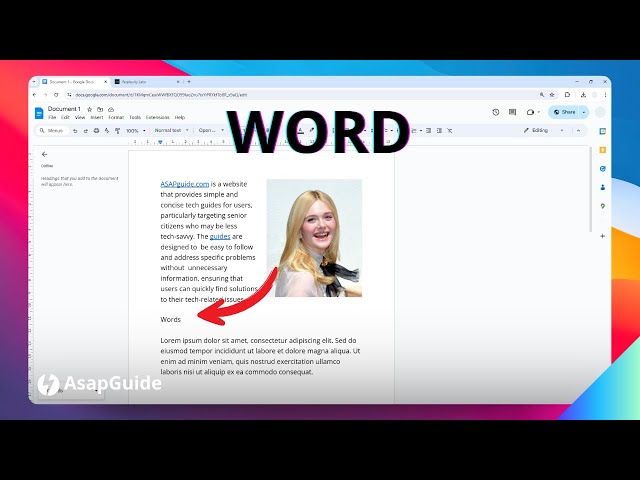Open the Extensions menu
Image resolution: width=640 pixels, height=480 pixels.
click(x=158, y=118)
